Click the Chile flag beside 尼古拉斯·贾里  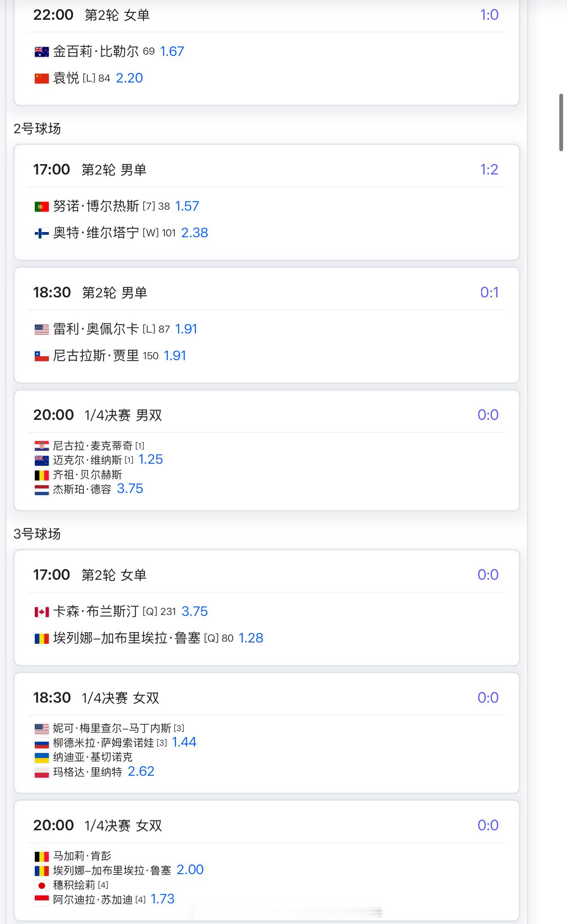coord(42,356)
